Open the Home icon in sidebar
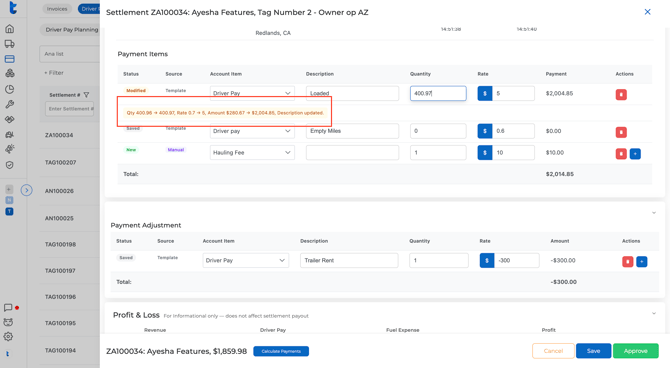Screen dimensions: 670x368 point(9,29)
